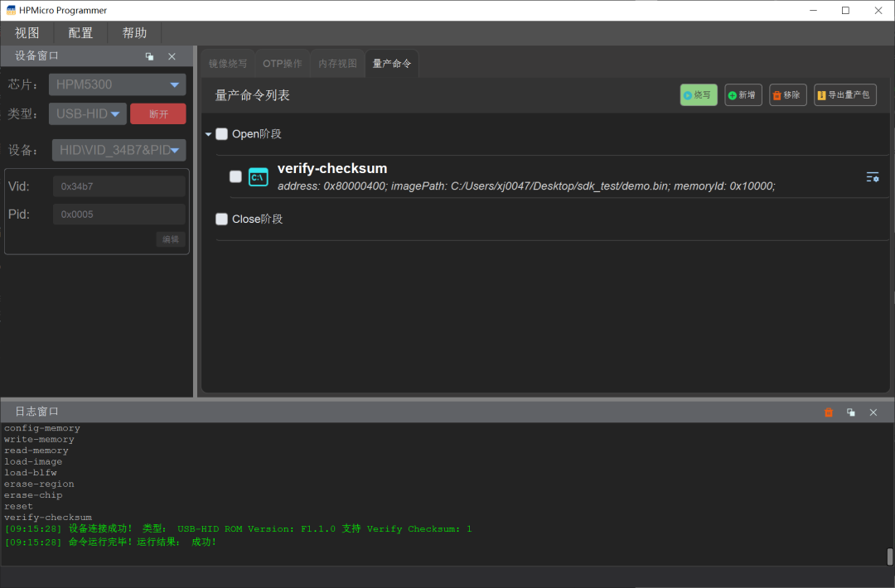The width and height of the screenshot is (895, 588).
Task: Open settings icon for verify-checksum command
Action: coord(872,177)
